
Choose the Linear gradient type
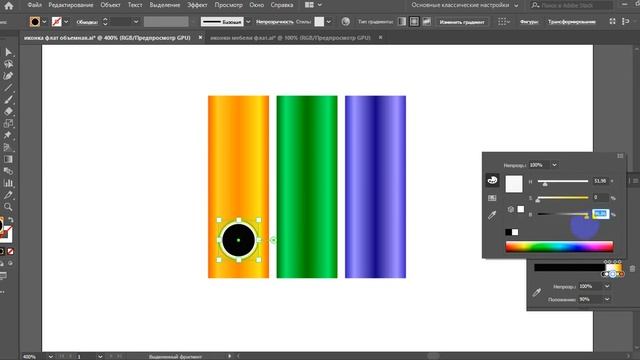click(402, 22)
